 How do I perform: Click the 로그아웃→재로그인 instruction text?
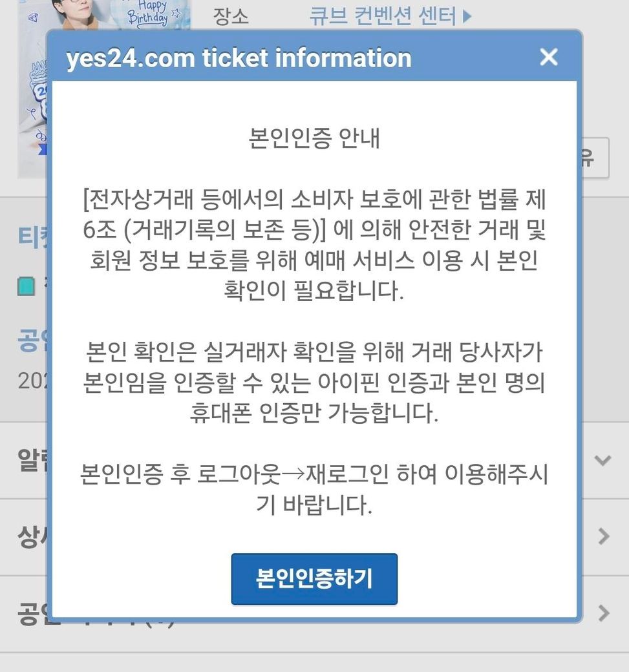314,489
